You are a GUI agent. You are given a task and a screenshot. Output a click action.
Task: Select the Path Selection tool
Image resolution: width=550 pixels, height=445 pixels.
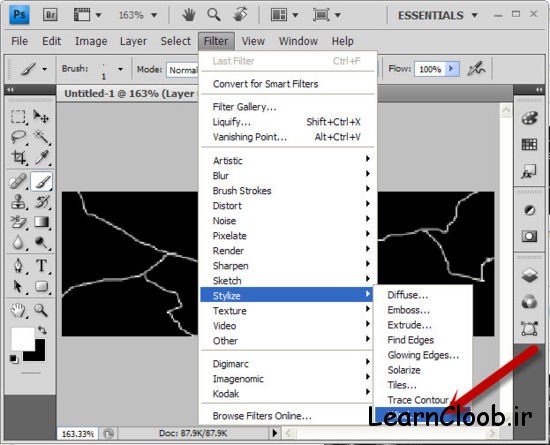pyautogui.click(x=18, y=286)
